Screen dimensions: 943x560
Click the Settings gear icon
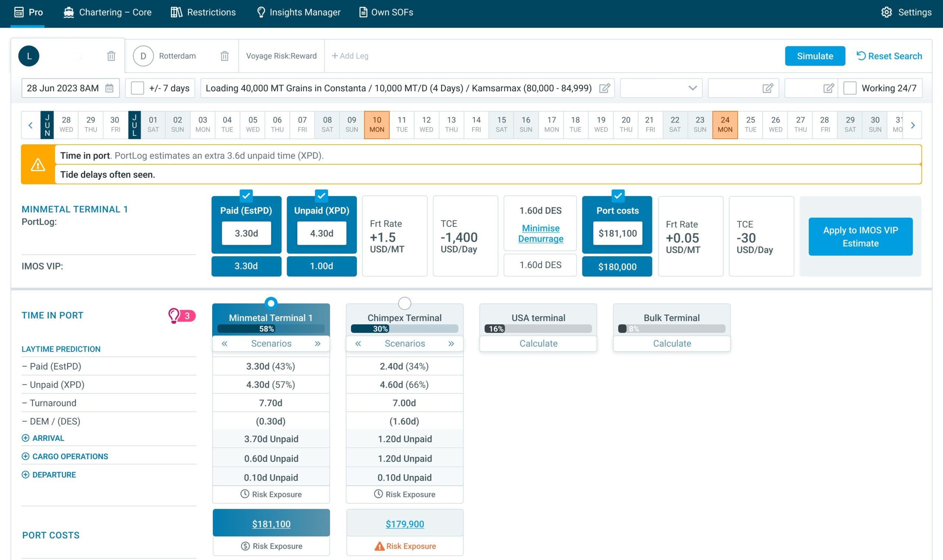pyautogui.click(x=886, y=12)
